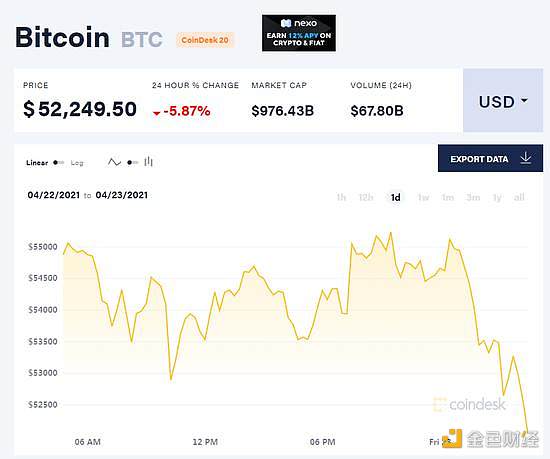Viewport: 550px width, 459px height.
Task: Select the 1d time range tab
Action: (x=395, y=197)
